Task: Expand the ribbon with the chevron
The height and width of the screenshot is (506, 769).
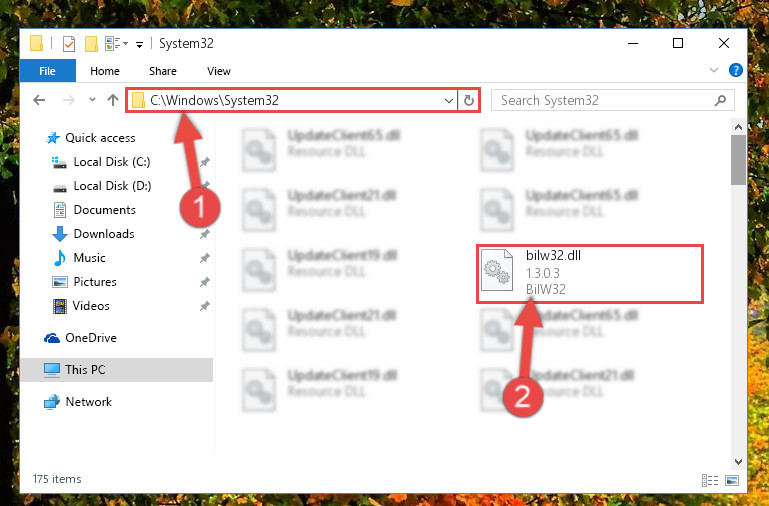Action: 714,70
